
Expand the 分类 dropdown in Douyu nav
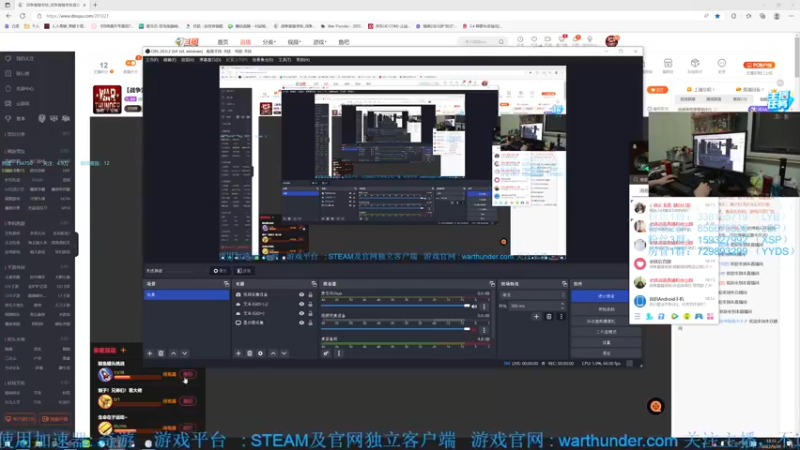(x=269, y=42)
